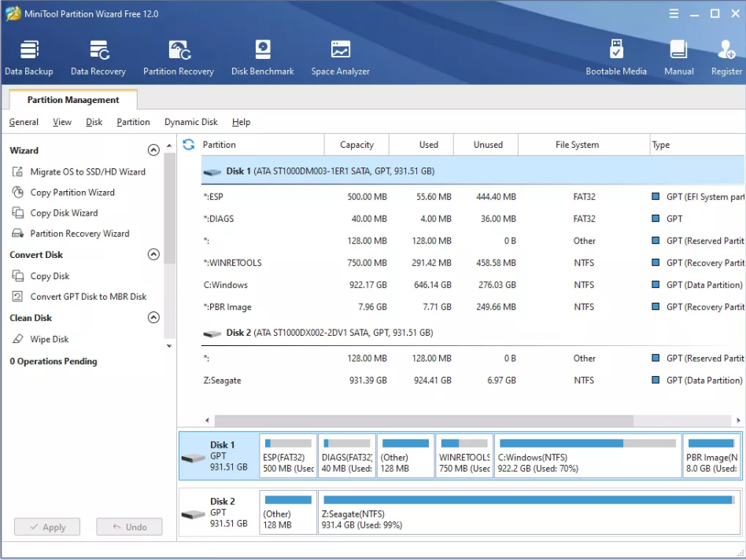
Task: Collapse the Convert Disk section
Action: pyautogui.click(x=153, y=254)
